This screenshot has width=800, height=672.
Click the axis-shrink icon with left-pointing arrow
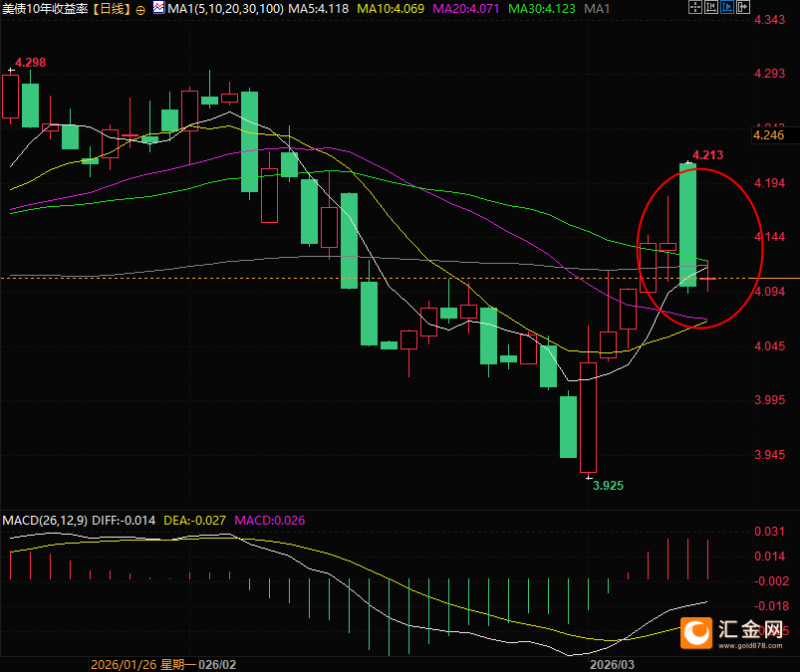(x=710, y=7)
